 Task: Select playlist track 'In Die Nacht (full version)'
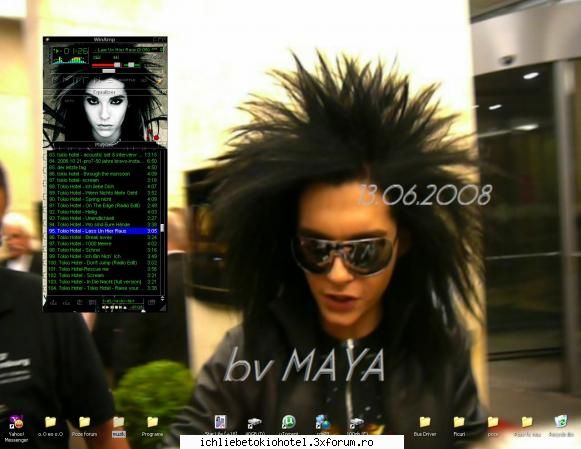pyautogui.click(x=103, y=282)
